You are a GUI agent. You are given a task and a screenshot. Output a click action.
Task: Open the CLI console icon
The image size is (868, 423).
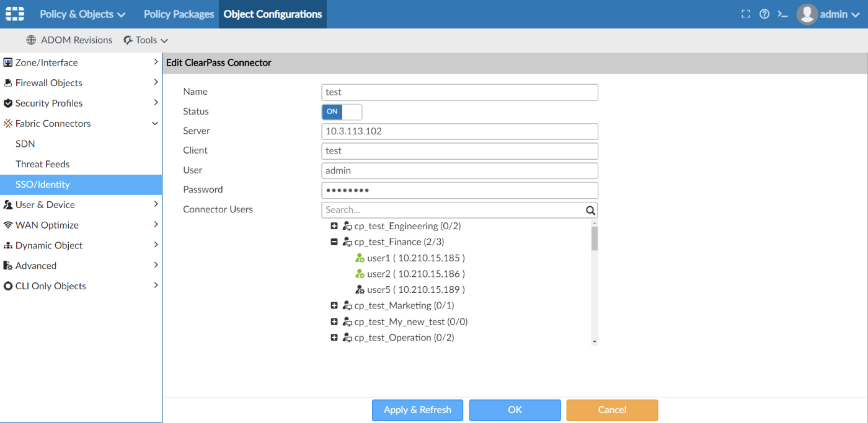(782, 14)
